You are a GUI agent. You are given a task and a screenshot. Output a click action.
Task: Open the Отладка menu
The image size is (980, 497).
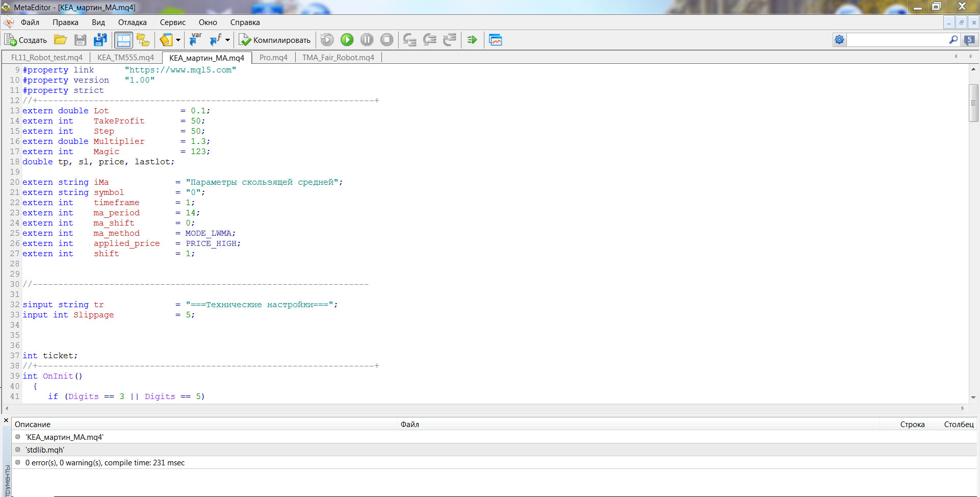click(133, 22)
